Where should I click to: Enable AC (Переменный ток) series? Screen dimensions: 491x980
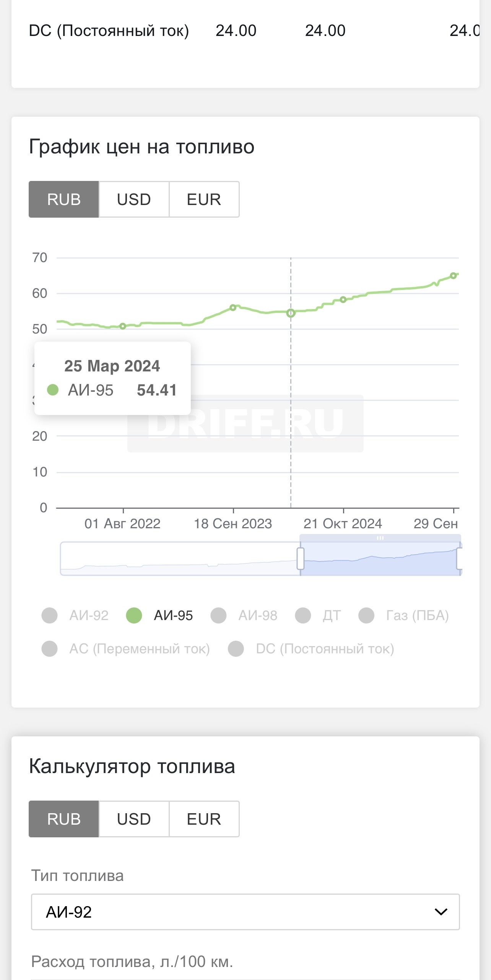pyautogui.click(x=50, y=649)
